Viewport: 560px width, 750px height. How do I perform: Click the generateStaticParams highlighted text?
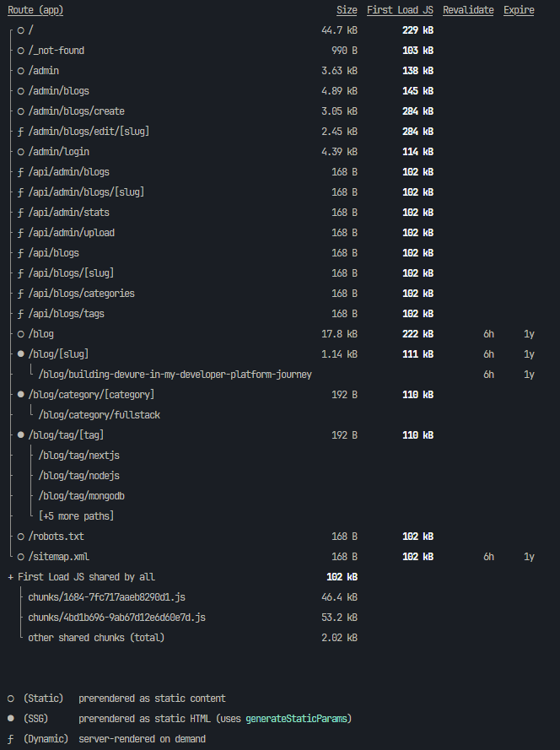point(296,719)
